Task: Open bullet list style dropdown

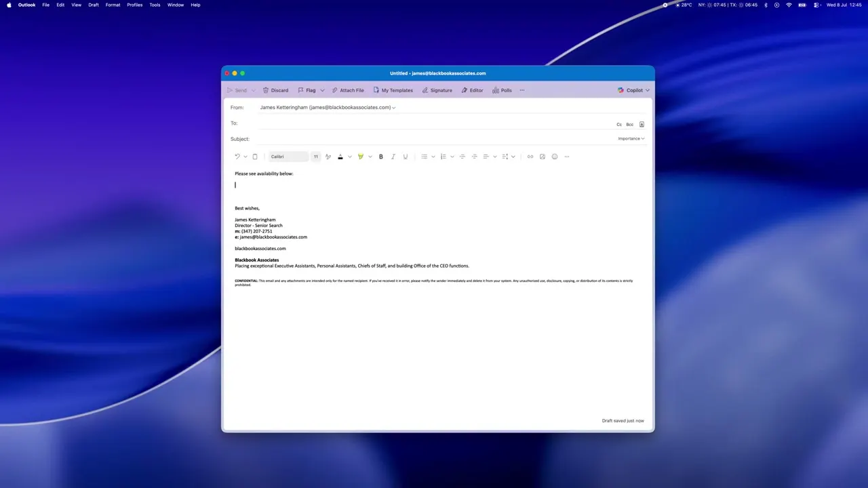Action: [x=433, y=157]
